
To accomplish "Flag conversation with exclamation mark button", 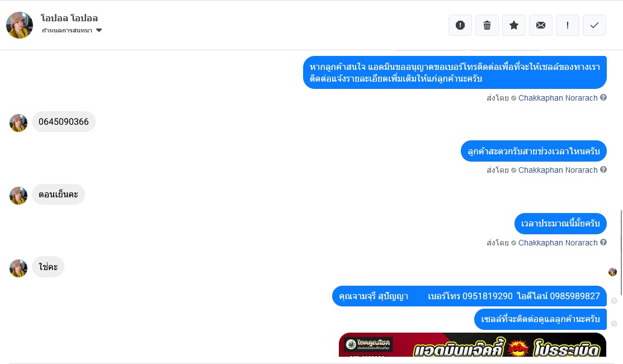I will pos(568,25).
